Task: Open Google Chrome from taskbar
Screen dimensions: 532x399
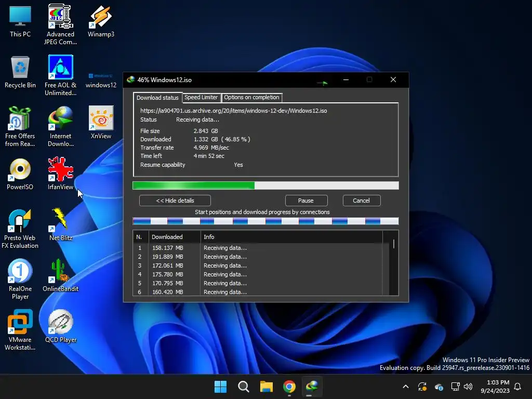Action: pyautogui.click(x=289, y=387)
